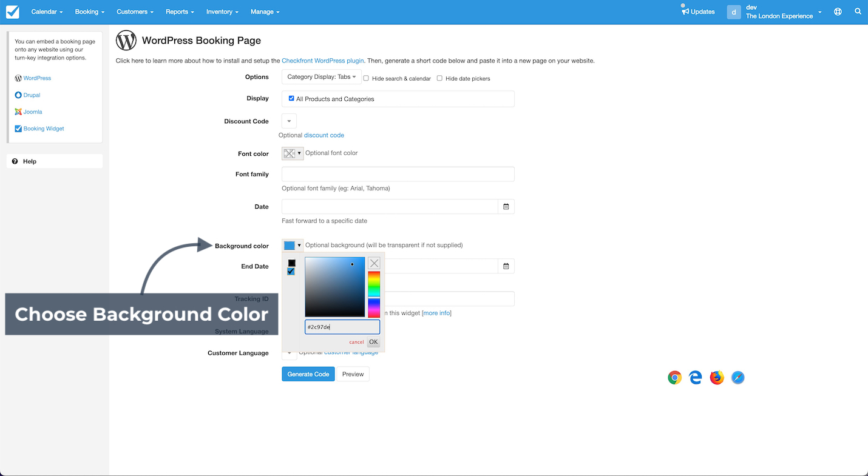868x476 pixels.
Task: Cancel the color picker
Action: pos(356,343)
